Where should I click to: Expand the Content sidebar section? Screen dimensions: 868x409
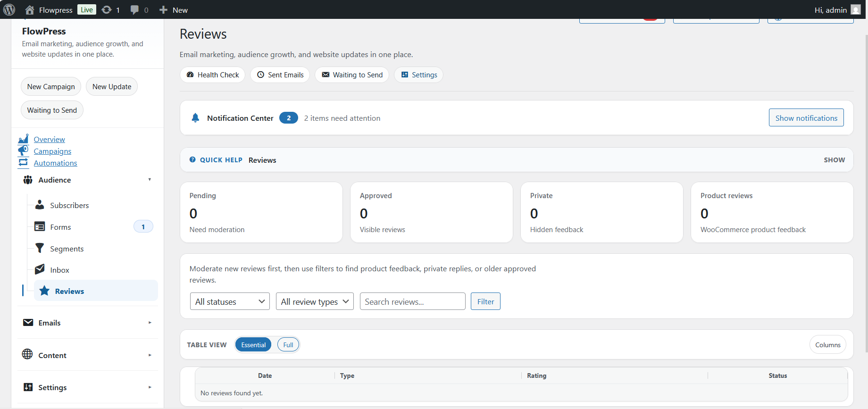click(x=88, y=355)
